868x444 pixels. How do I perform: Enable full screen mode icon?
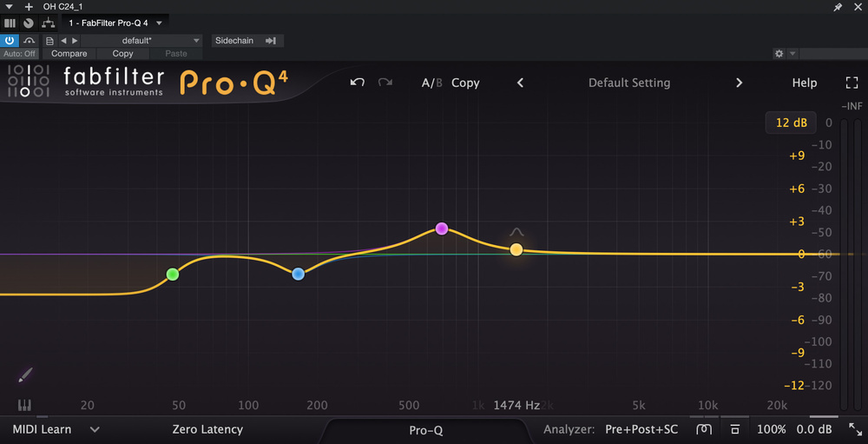852,83
